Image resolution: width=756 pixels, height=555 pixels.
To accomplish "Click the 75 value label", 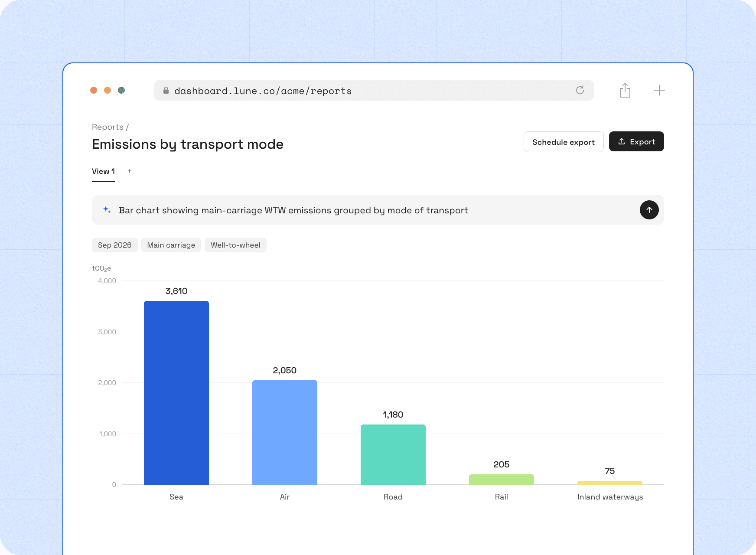I will (610, 471).
